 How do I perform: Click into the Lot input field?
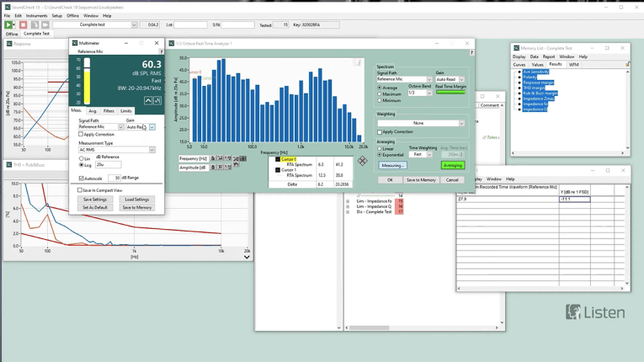tap(190, 24)
